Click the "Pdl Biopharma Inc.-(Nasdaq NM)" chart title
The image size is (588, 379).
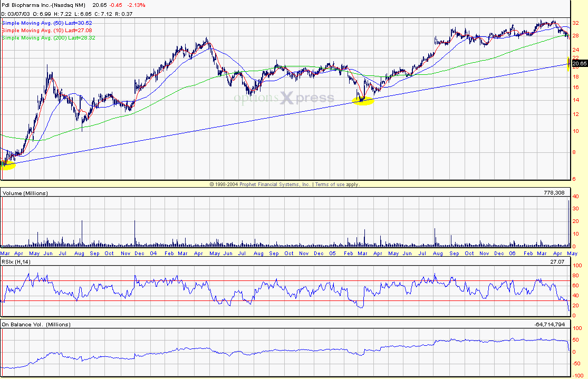point(43,5)
